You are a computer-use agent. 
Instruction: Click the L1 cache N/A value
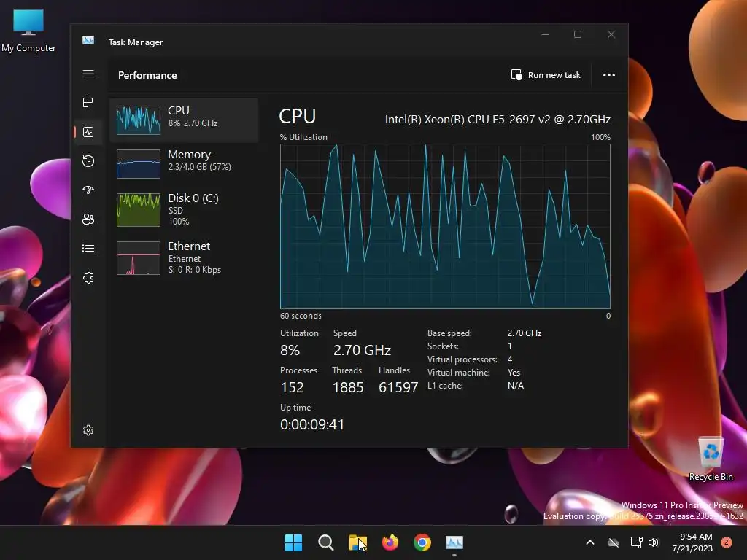coord(516,386)
